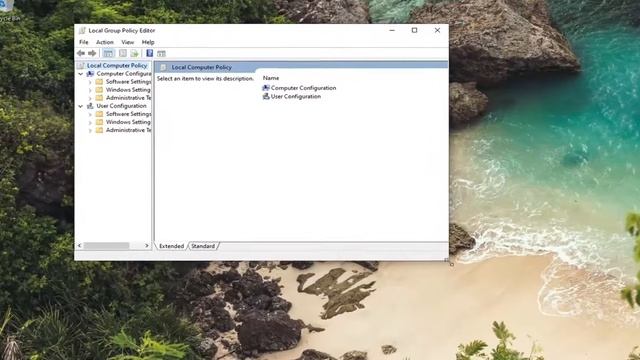The width and height of the screenshot is (640, 360).
Task: Click the tree pane's left scroll arrow
Action: point(80,245)
